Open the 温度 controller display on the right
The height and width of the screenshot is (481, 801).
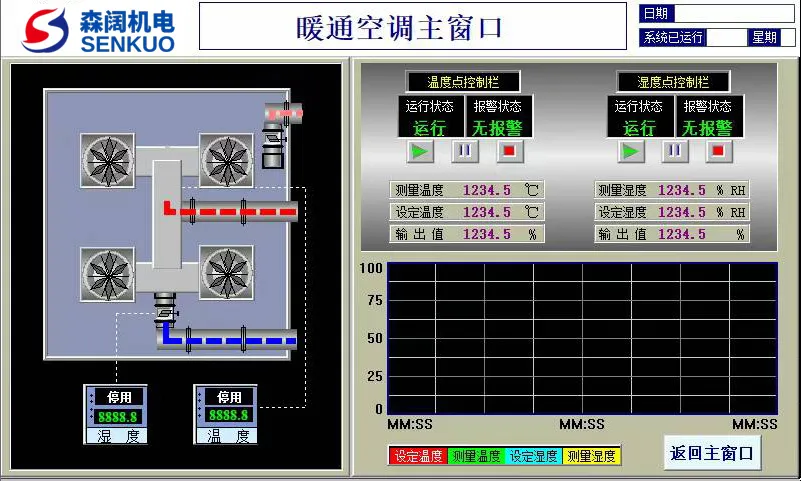[x=226, y=414]
